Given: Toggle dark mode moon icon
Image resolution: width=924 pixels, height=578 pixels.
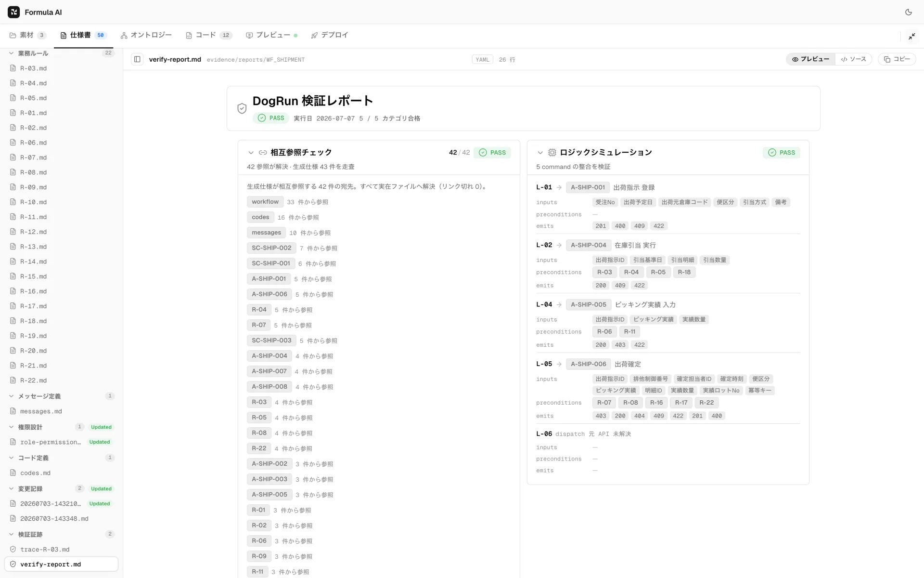Looking at the screenshot, I should pyautogui.click(x=908, y=12).
